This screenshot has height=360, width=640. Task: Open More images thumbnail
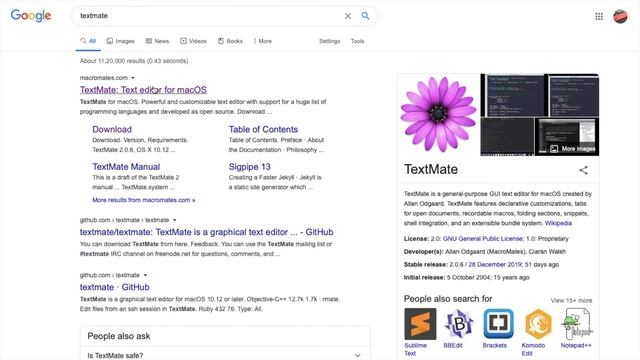[x=567, y=137]
